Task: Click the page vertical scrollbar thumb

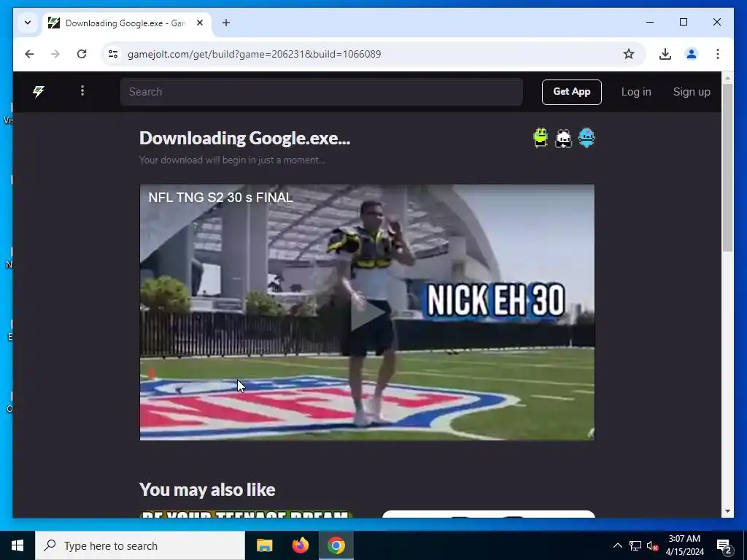Action: pos(727,167)
